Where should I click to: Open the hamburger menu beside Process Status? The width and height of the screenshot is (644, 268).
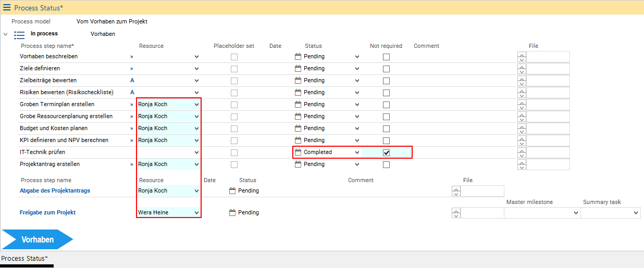pos(7,7)
